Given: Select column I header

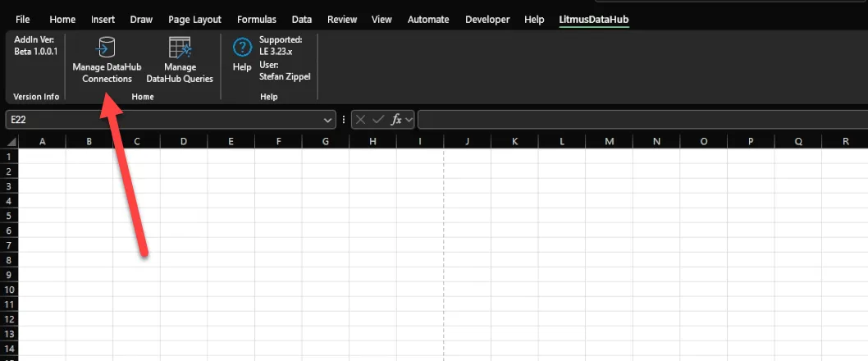Looking at the screenshot, I should pyautogui.click(x=420, y=142).
